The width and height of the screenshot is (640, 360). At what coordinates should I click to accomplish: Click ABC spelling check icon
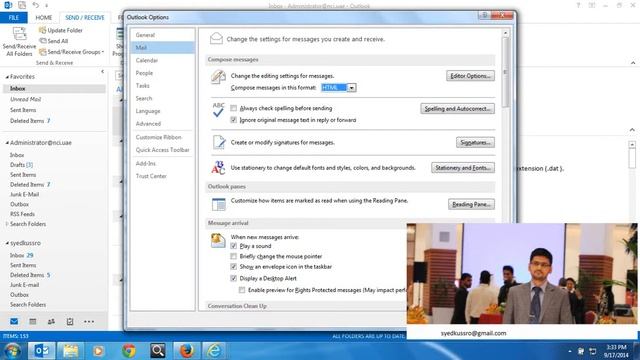coord(218,109)
